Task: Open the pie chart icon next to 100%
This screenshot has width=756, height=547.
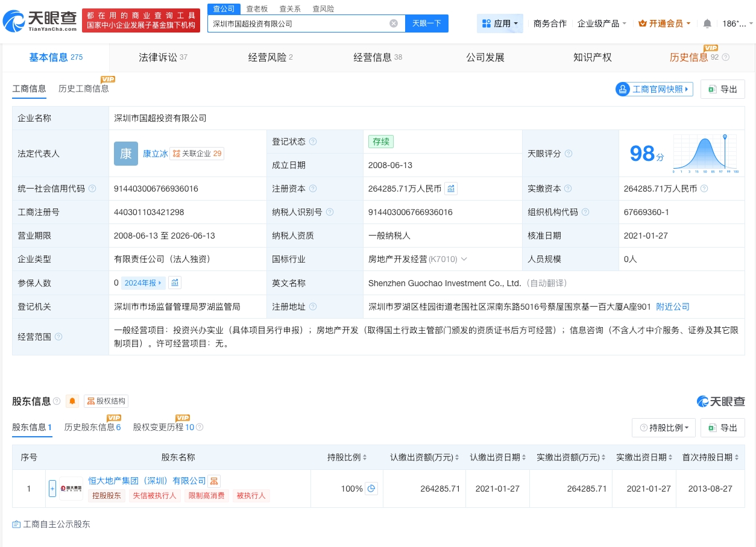Action: coord(371,489)
